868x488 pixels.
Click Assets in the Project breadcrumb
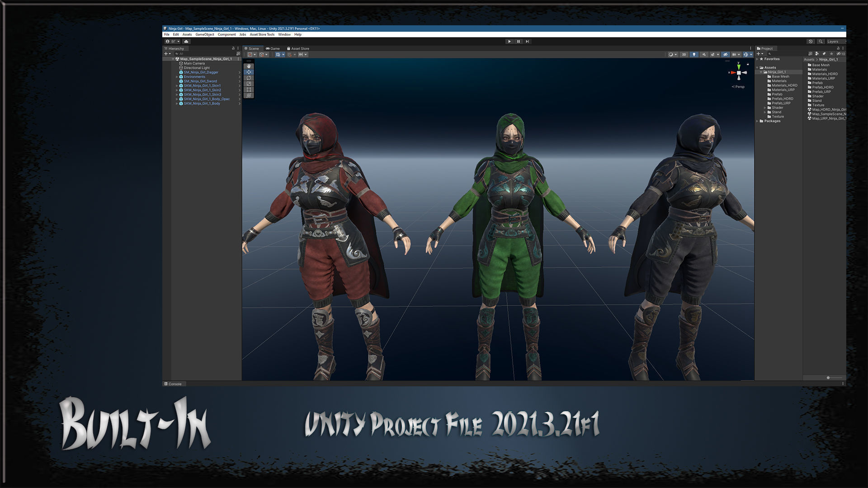click(x=809, y=60)
